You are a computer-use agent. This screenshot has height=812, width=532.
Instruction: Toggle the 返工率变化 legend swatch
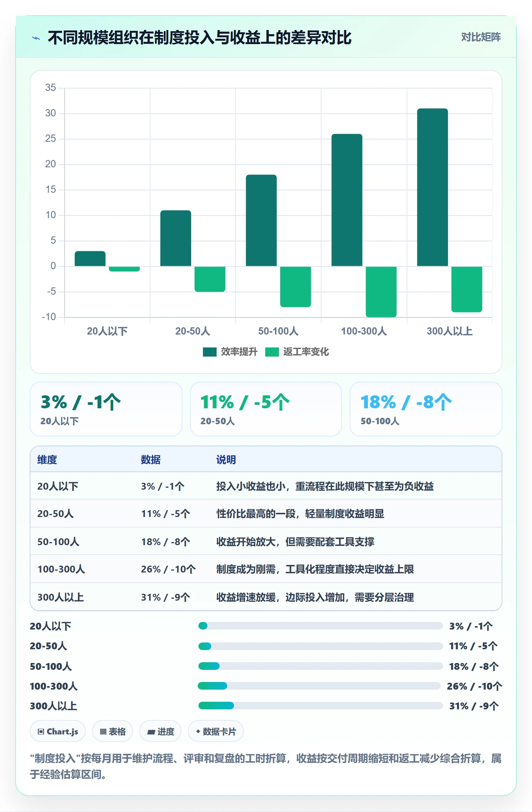(272, 352)
